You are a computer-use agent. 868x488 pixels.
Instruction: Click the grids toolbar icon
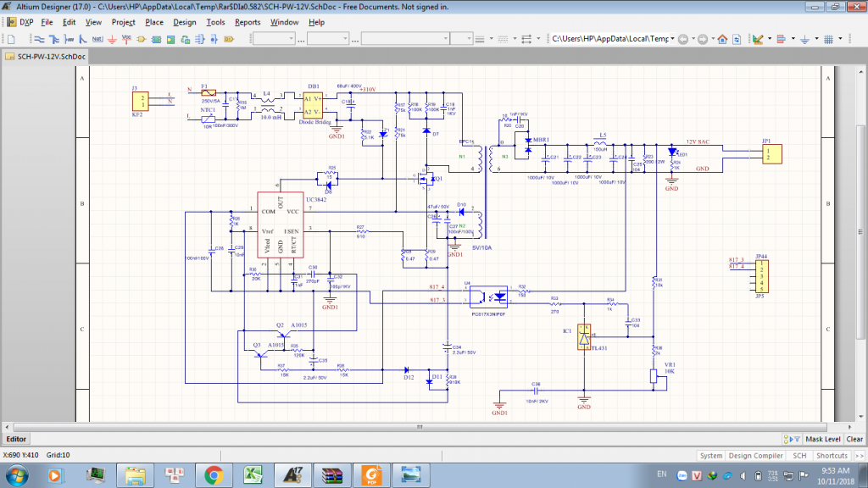pyautogui.click(x=828, y=39)
